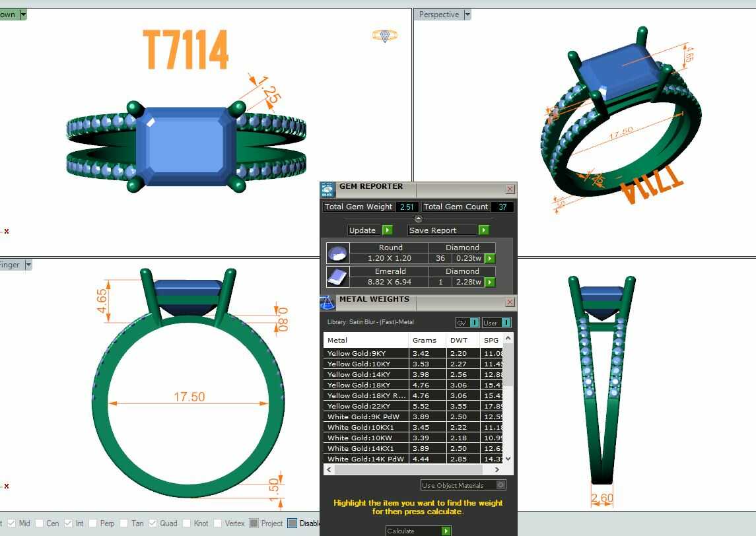Select the White Gold:14K PdW row

click(413, 459)
